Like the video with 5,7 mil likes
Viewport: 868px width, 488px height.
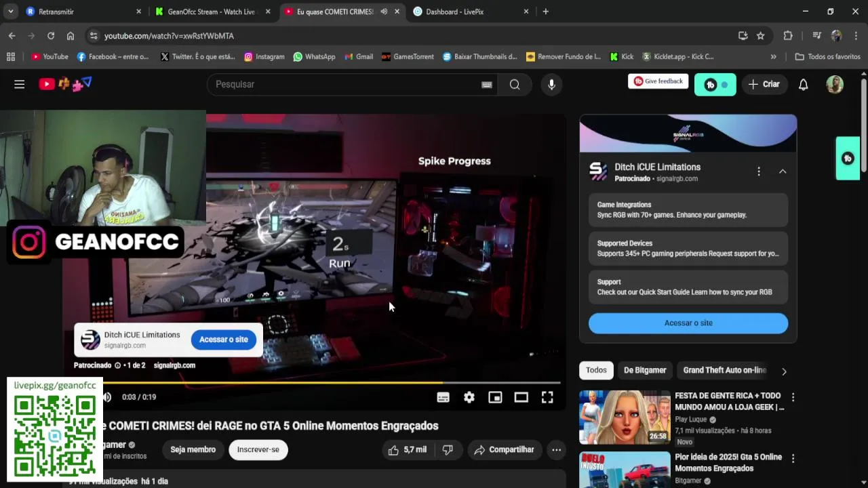click(407, 449)
